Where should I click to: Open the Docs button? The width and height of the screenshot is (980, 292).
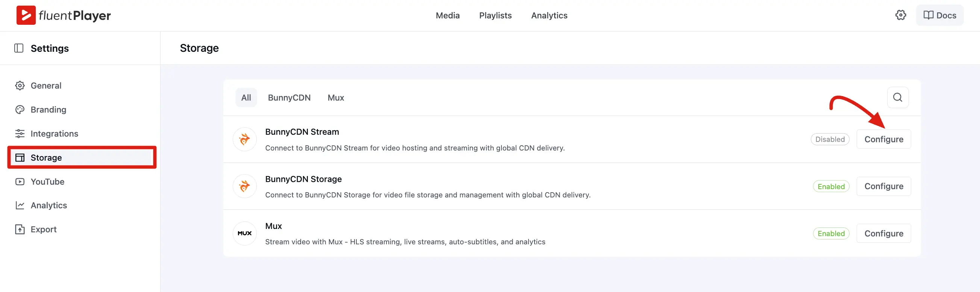coord(939,15)
